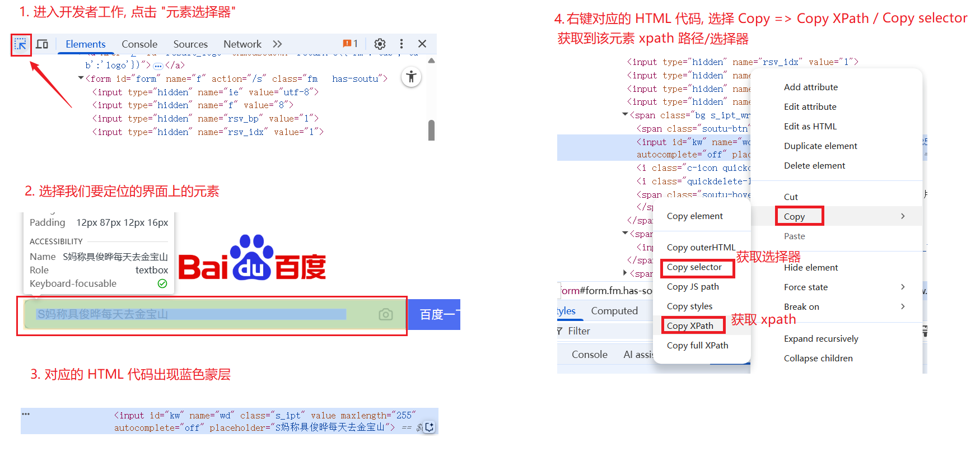Expand the Break on submenu
This screenshot has height=456, width=980.
pyautogui.click(x=836, y=306)
